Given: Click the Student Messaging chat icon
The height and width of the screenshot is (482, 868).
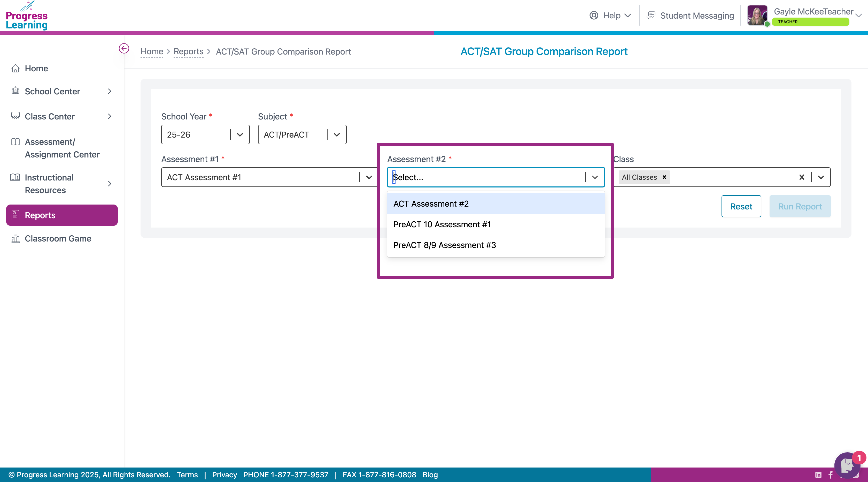Looking at the screenshot, I should click(651, 16).
